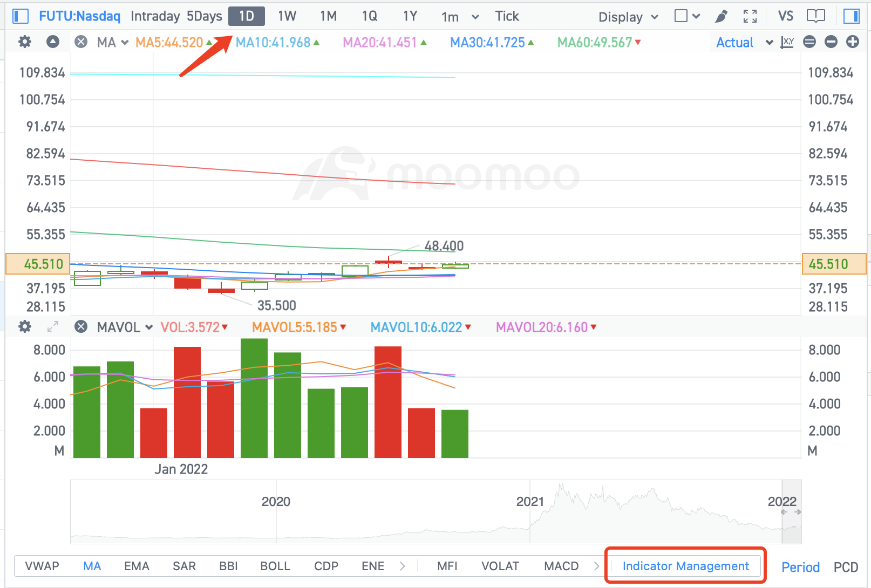Viewport: 871px width, 588px height.
Task: Toggle the BOLL indicator
Action: point(275,566)
